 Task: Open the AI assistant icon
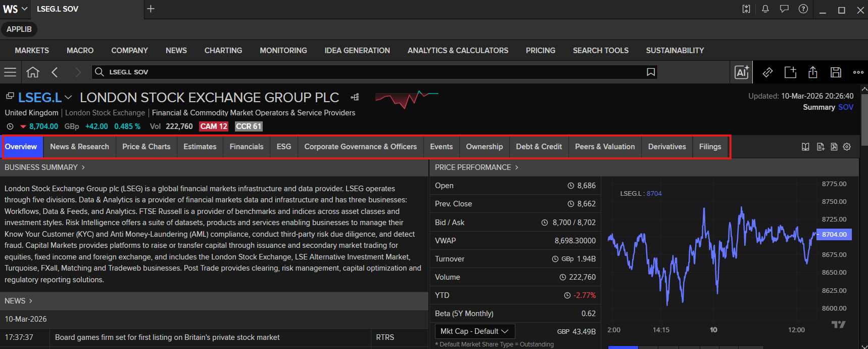coord(742,72)
